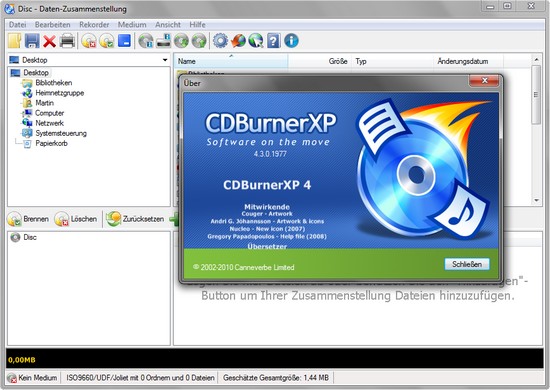The width and height of the screenshot is (550, 390).
Task: Click the red X delete icon in toolbar
Action: point(49,41)
